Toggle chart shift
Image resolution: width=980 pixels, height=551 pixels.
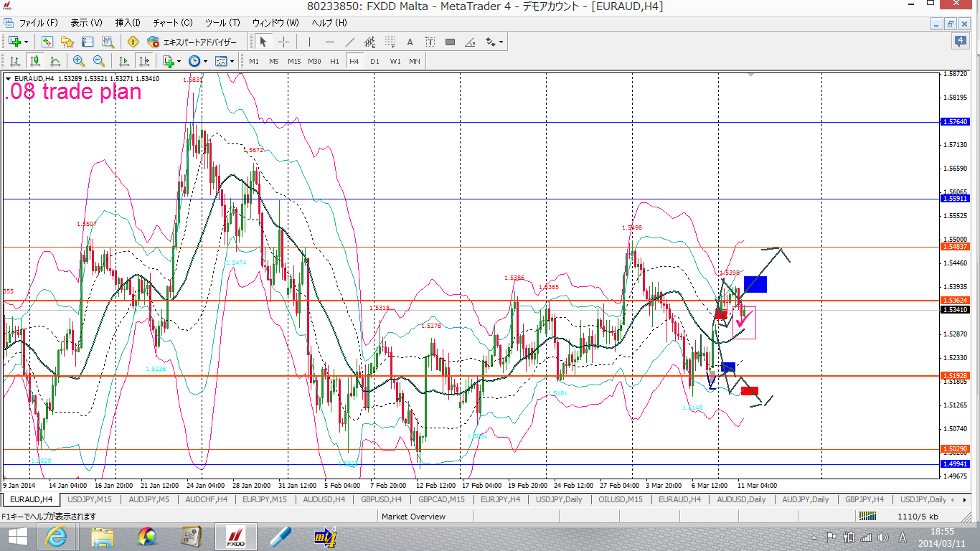point(144,61)
